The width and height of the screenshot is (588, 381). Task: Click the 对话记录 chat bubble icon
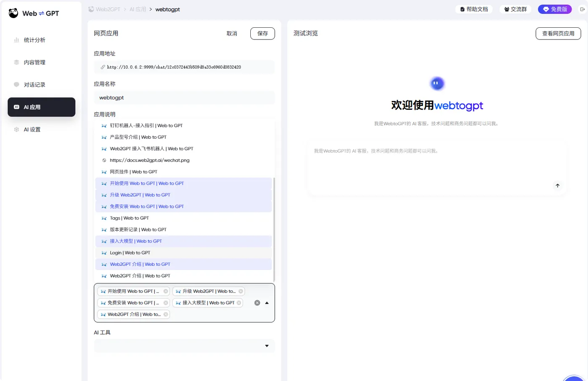click(x=16, y=85)
